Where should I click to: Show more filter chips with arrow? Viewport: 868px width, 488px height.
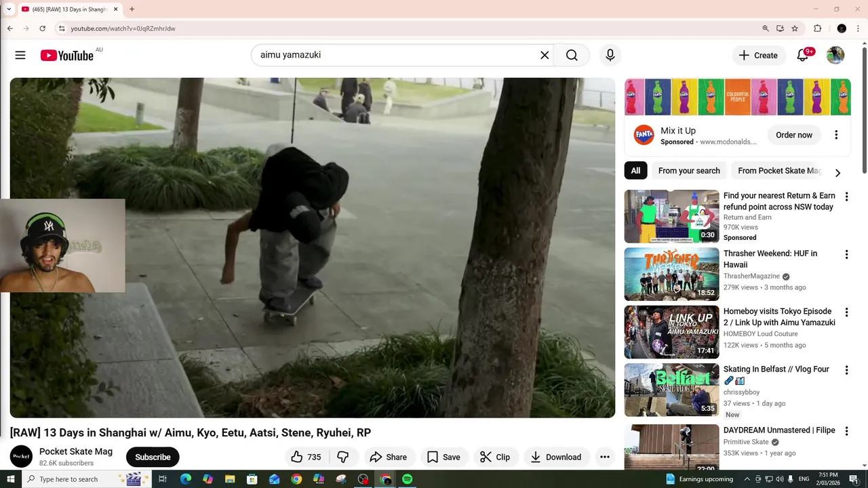tap(837, 173)
